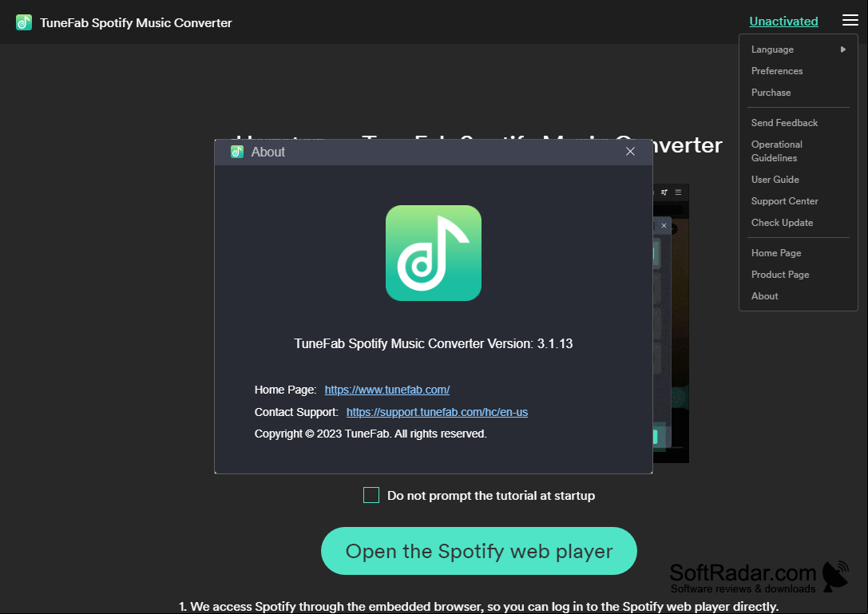Expand the Language submenu arrow
The height and width of the screenshot is (614, 868).
pyautogui.click(x=843, y=50)
